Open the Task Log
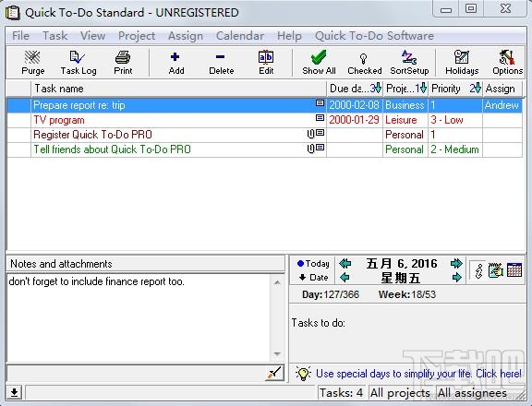Viewport: 532px width, 406px height. tap(79, 63)
